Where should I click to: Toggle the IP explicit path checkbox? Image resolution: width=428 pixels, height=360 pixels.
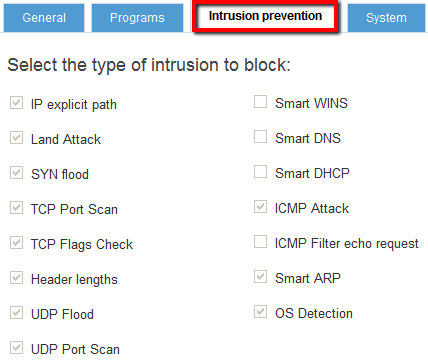16,103
